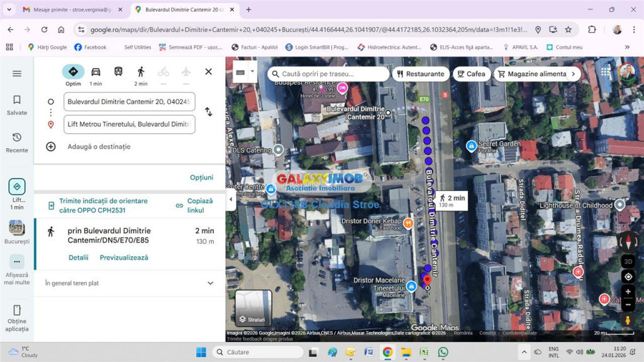Open the keyboard input tools dropdown
The width and height of the screenshot is (644, 362).
(252, 72)
